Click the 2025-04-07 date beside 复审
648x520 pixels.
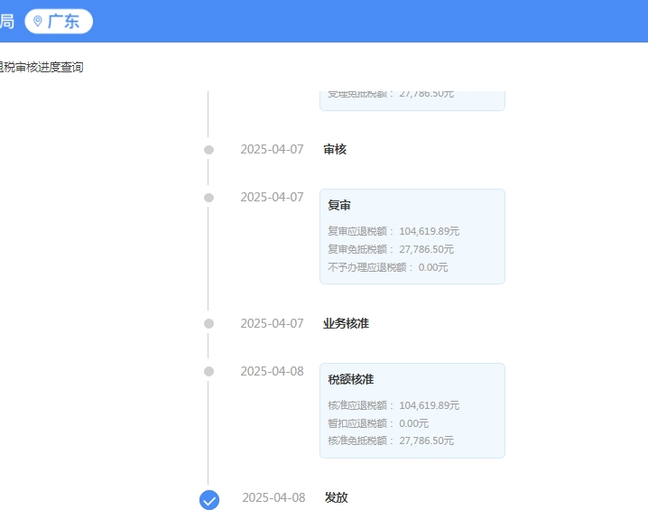[x=272, y=197]
